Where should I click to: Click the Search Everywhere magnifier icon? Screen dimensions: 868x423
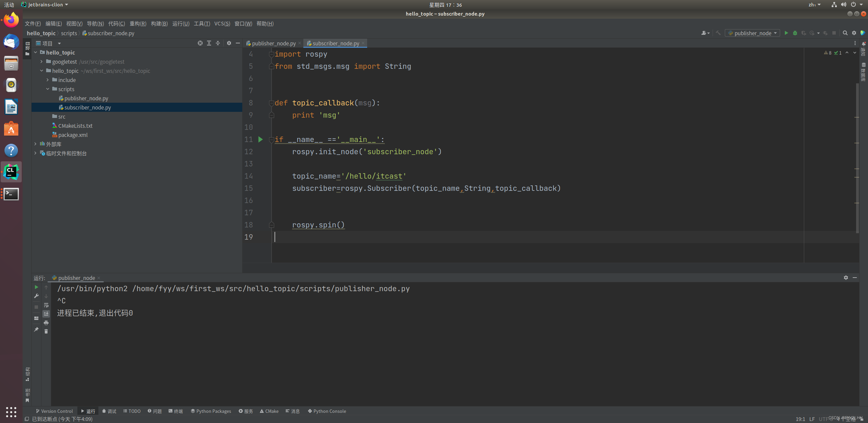(845, 33)
